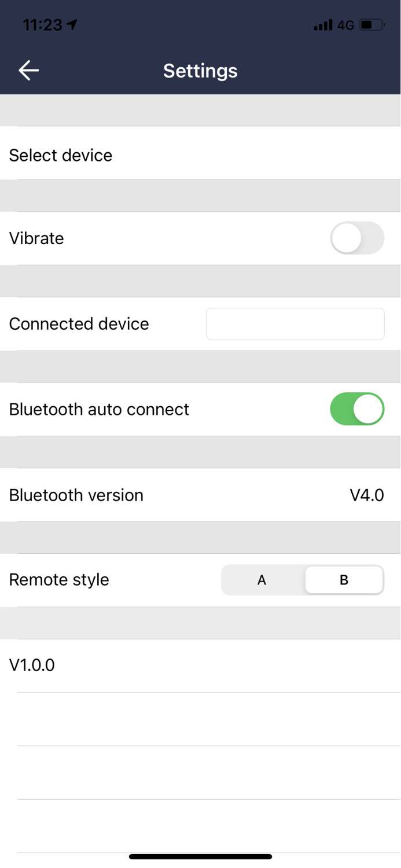This screenshot has height=868, width=401.
Task: Click the Bluetooth version V4.0 row
Action: (x=200, y=495)
